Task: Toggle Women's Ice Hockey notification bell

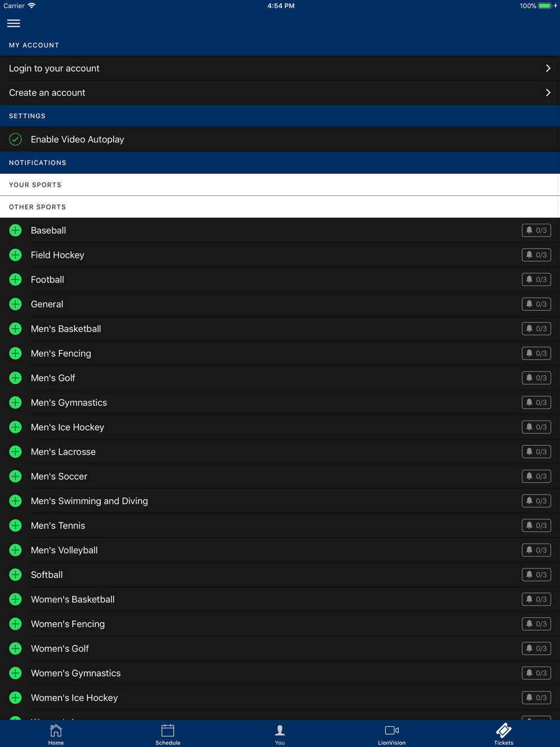Action: point(536,698)
